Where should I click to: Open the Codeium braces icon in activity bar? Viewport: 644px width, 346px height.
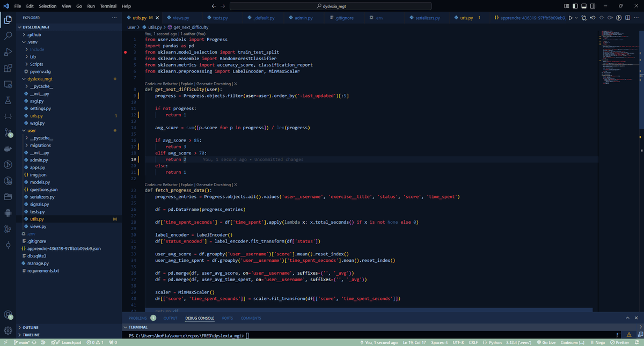(x=8, y=116)
